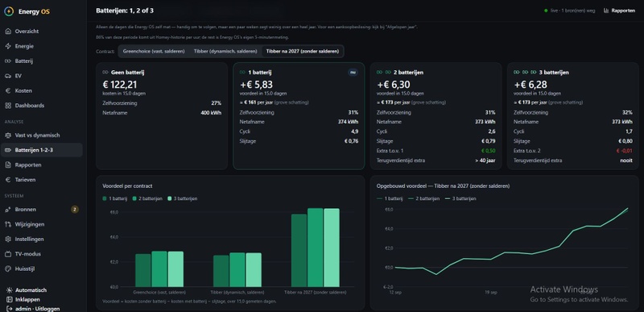This screenshot has width=644, height=312.
Task: Click Tibber na 2027 2 batterijen bar
Action: point(316,248)
